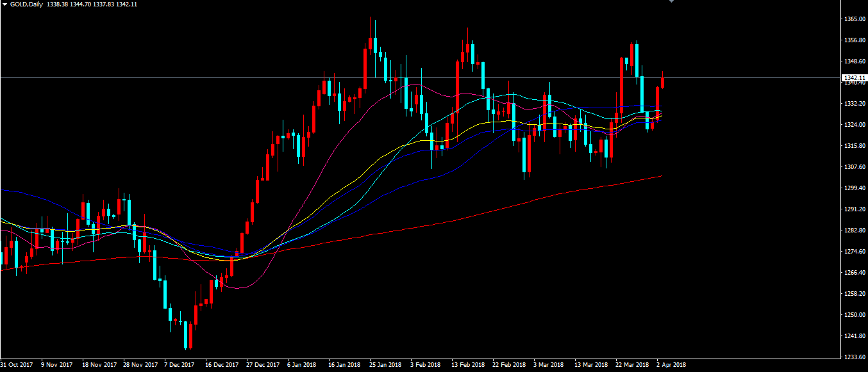Click the 3 Mar 2018 date label
This screenshot has height=372, width=868.
pyautogui.click(x=549, y=365)
